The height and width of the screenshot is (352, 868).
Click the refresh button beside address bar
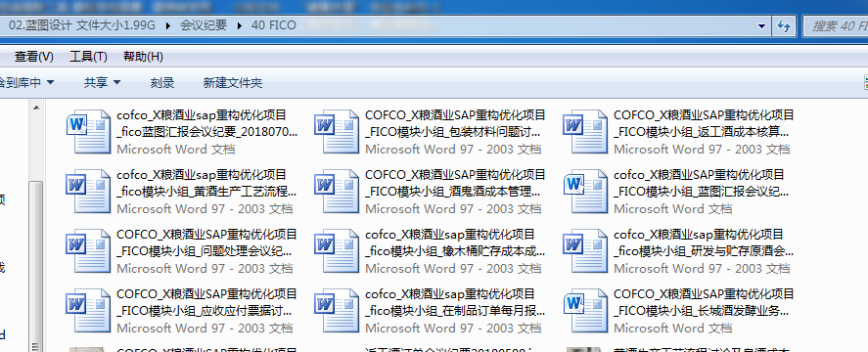783,25
